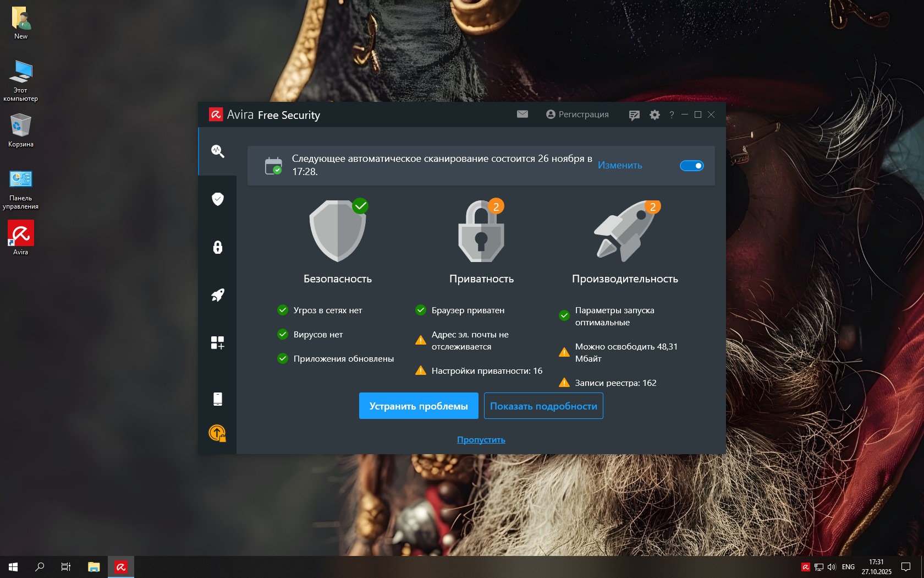Click Устранить проблемы button

[419, 406]
